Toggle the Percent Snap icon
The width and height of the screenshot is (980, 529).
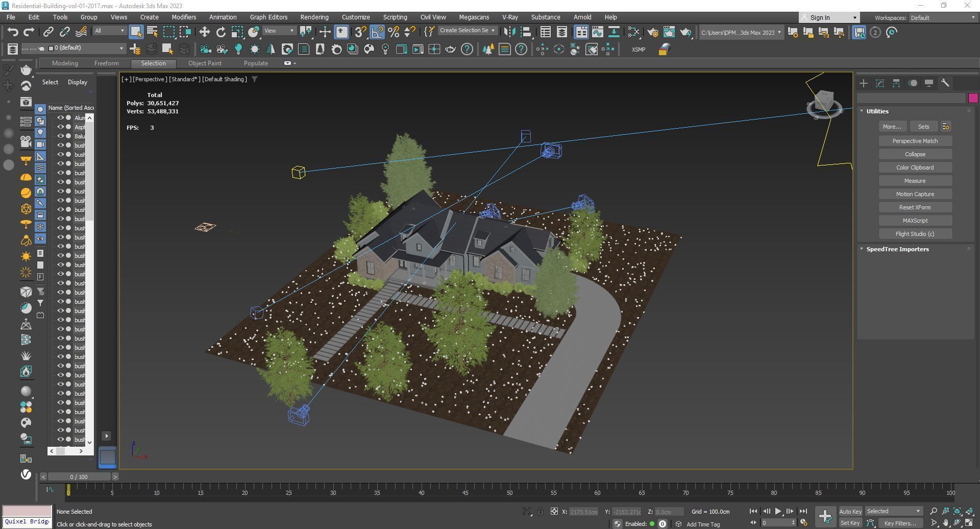tap(394, 32)
